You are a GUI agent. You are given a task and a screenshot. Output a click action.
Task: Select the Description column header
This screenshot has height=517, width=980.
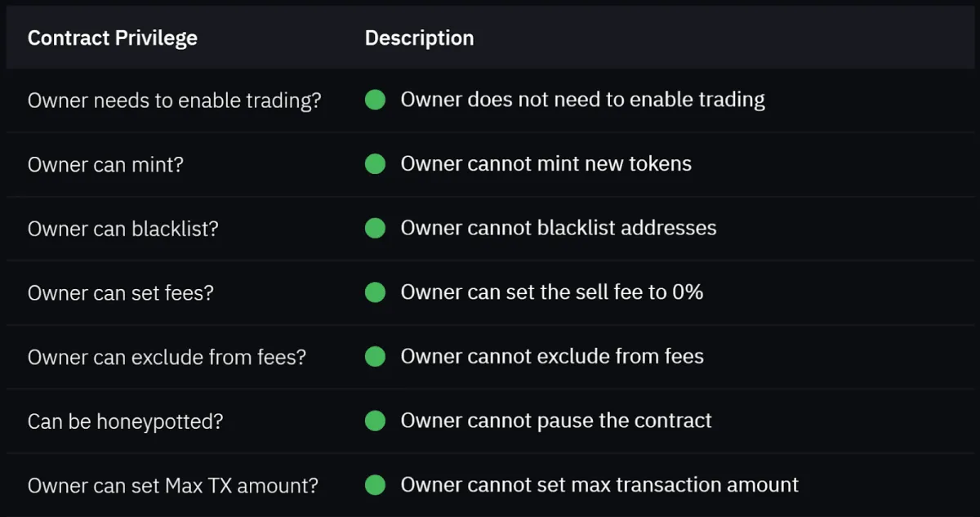click(x=419, y=38)
